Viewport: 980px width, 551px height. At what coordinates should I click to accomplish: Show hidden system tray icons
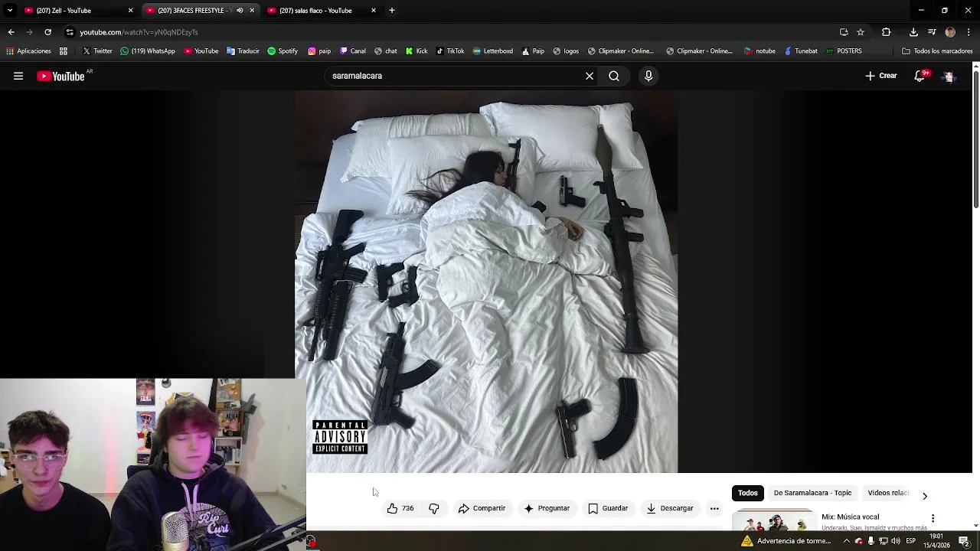point(846,541)
